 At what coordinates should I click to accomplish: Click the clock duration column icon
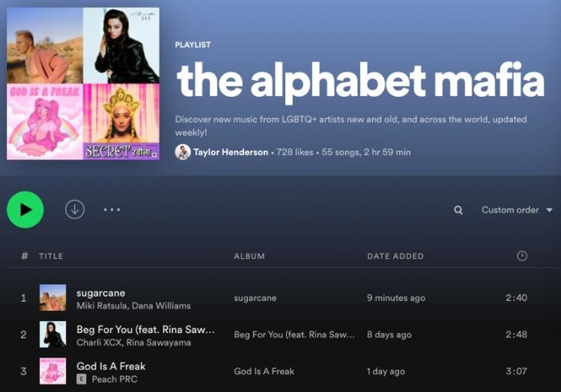[x=522, y=256]
